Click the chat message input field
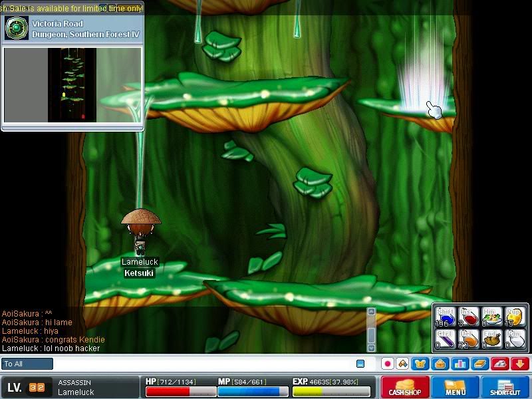 [x=203, y=364]
